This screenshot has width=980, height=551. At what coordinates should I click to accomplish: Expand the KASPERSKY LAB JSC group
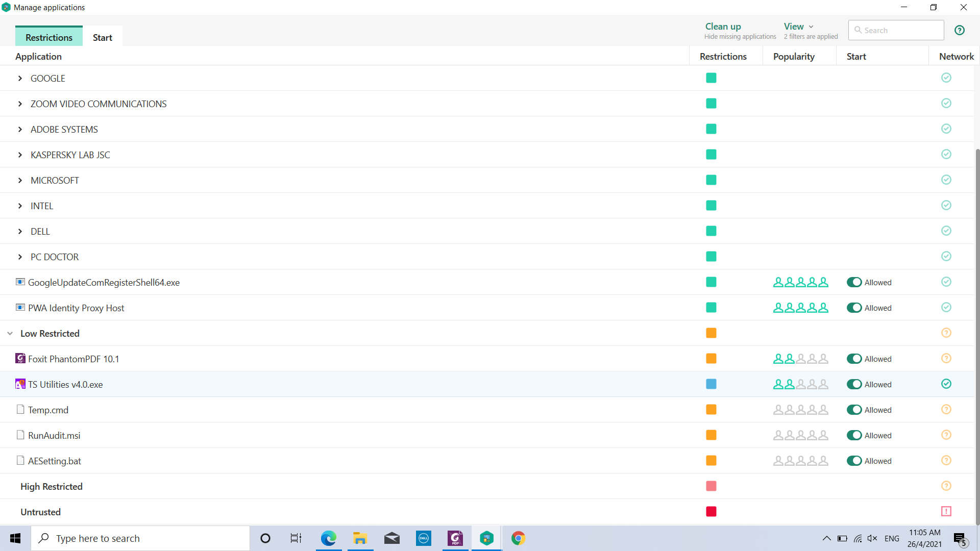(x=20, y=155)
